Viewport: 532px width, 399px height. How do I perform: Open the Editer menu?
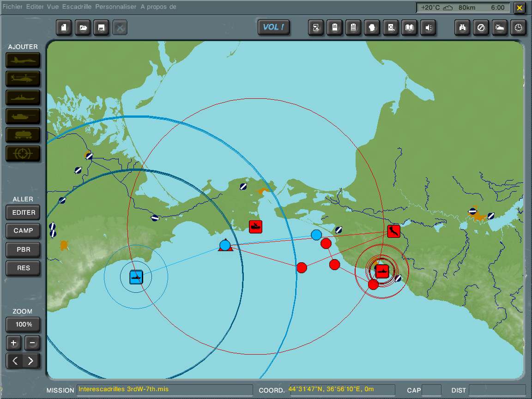coord(35,6)
